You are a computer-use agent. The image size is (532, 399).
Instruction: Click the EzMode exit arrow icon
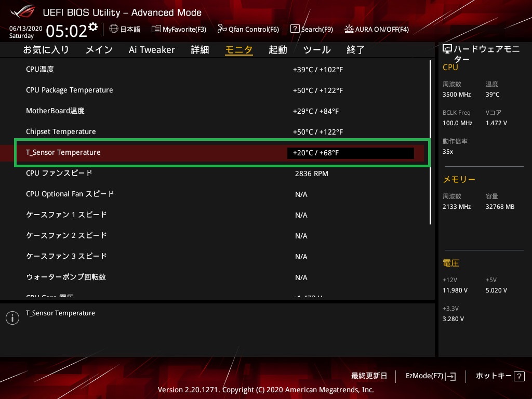point(451,376)
